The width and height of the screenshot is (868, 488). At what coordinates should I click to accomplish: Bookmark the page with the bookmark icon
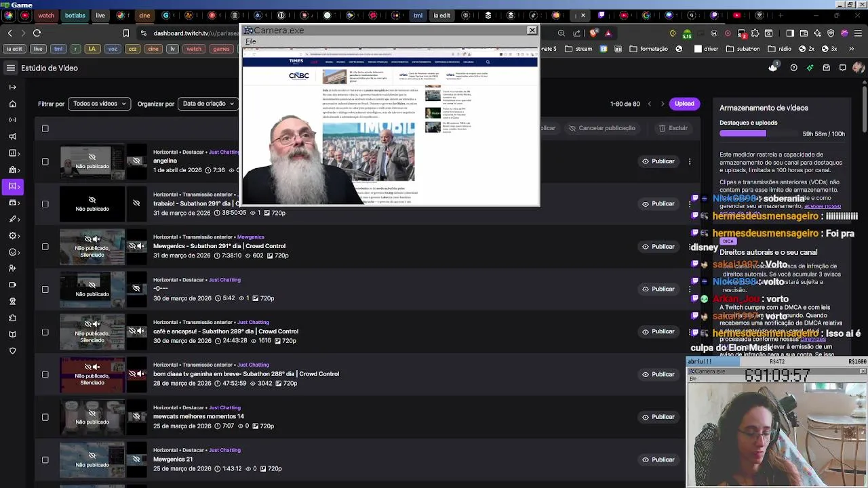coord(126,33)
